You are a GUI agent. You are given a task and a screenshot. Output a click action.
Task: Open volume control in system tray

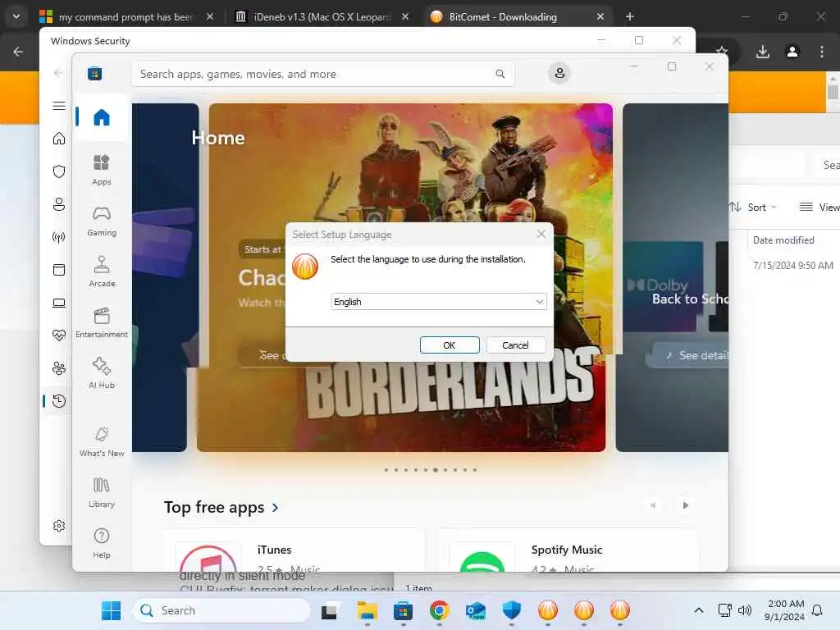(x=745, y=610)
